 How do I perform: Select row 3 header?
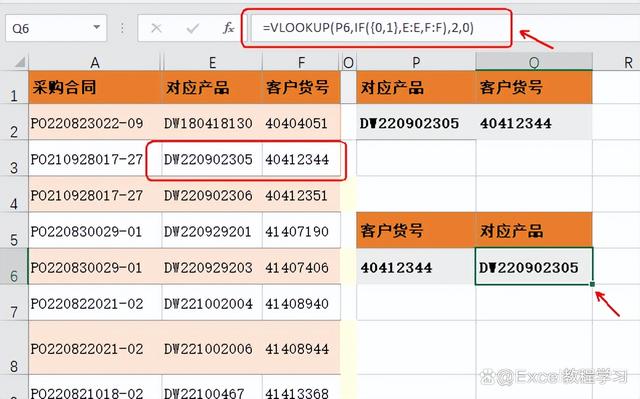(x=14, y=159)
